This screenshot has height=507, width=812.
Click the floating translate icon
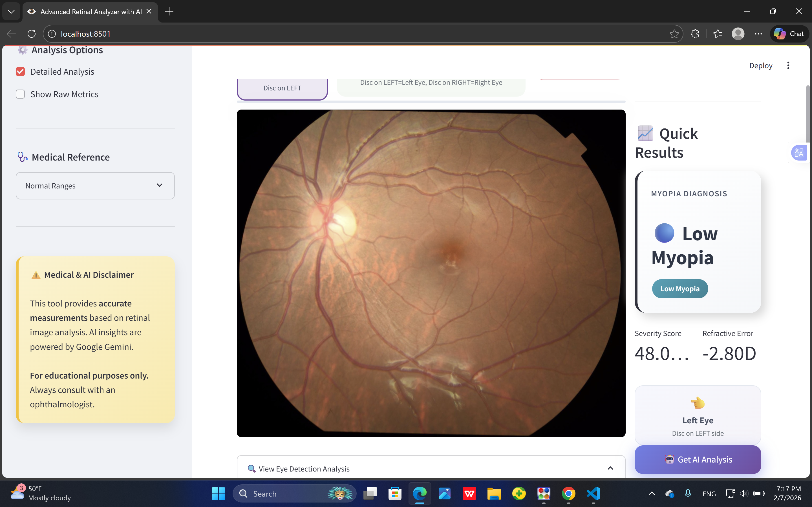(799, 153)
